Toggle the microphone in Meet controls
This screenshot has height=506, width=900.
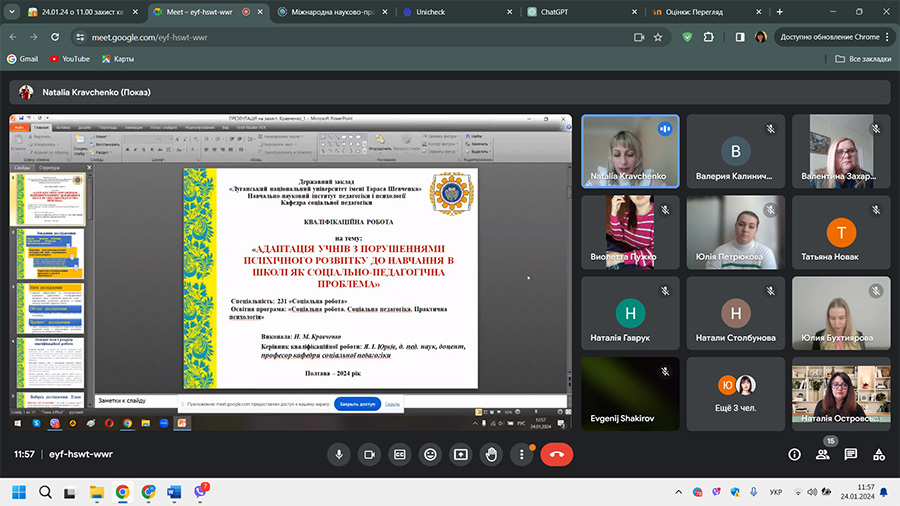pyautogui.click(x=339, y=454)
